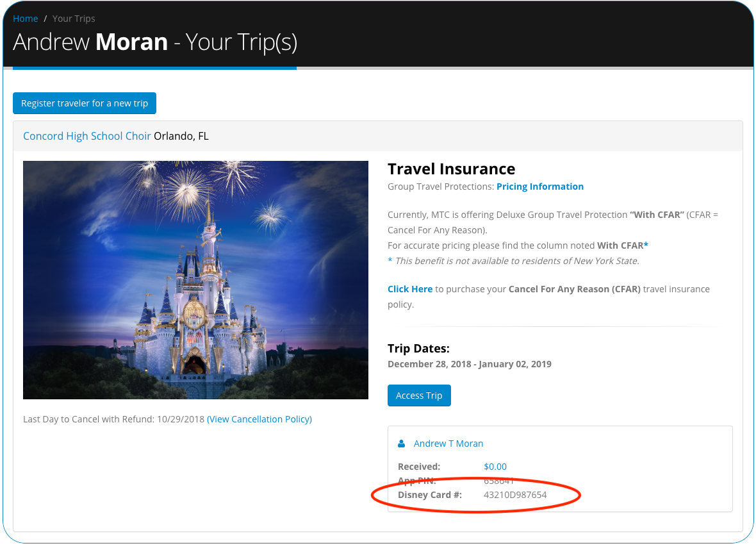Viewport: 756px width, 548px height.
Task: Click the $0.00 received amount
Action: (495, 467)
